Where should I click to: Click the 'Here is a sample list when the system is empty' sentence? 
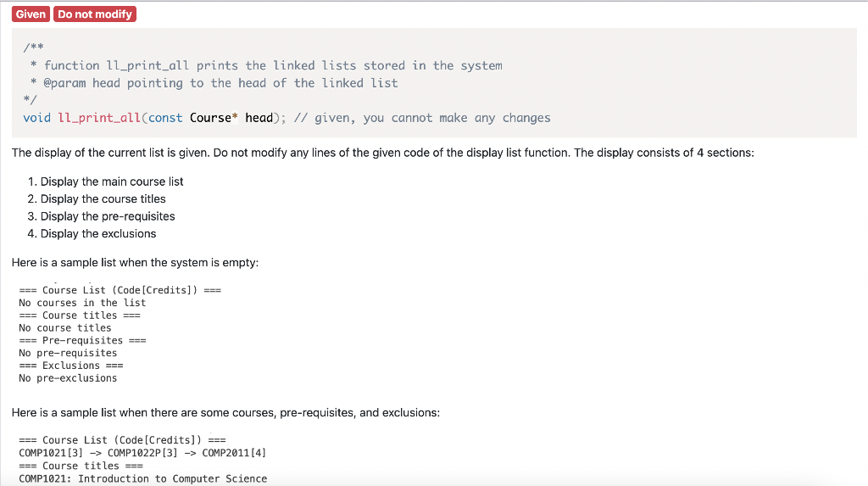[135, 263]
